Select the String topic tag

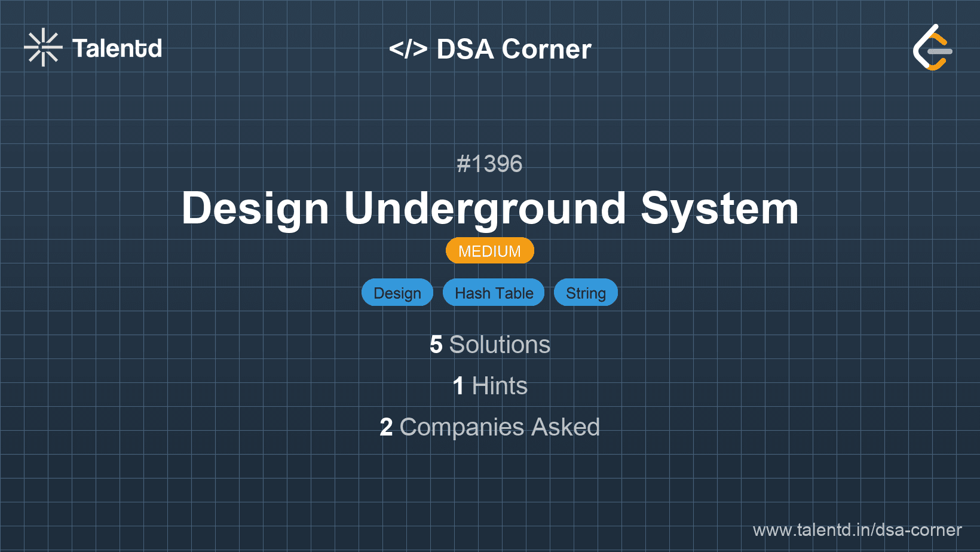(586, 293)
